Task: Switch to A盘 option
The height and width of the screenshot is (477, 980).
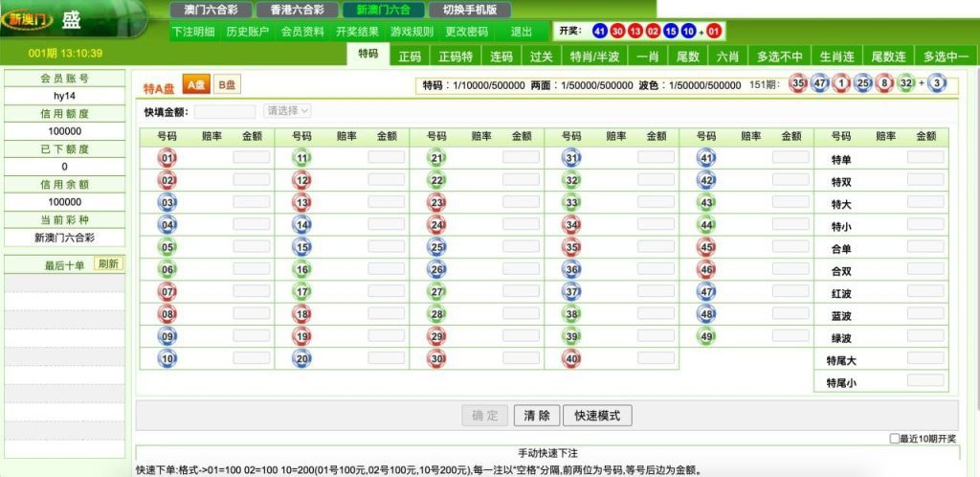Action: (x=195, y=86)
